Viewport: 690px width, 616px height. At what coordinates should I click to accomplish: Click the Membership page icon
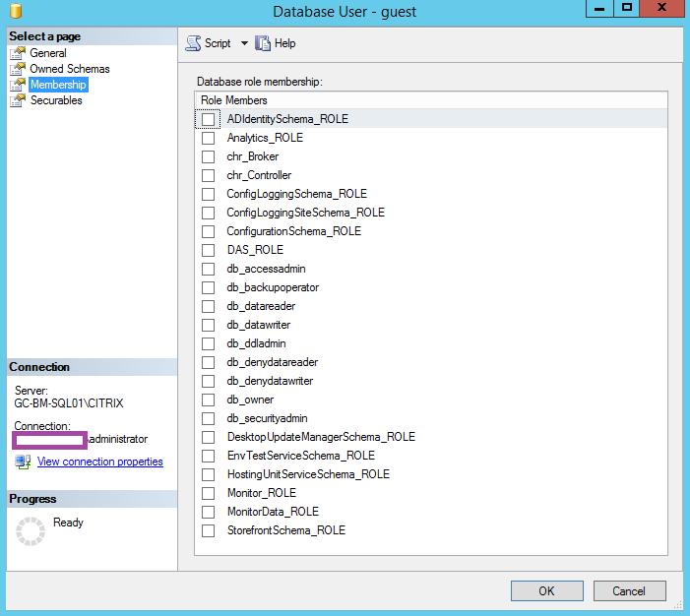(18, 85)
